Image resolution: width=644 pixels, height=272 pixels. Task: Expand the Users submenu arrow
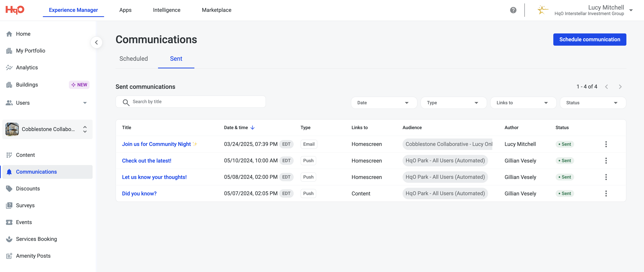click(85, 103)
